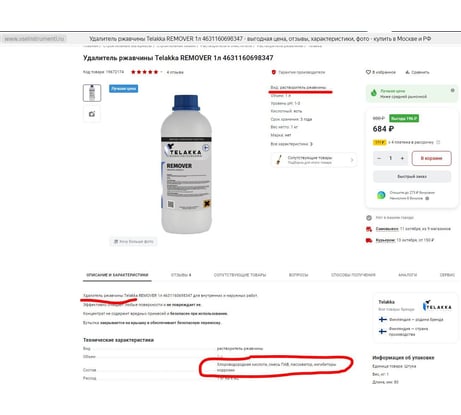Click the heart icon to add to favorites
This screenshot has height=415, width=461.
pyautogui.click(x=368, y=72)
